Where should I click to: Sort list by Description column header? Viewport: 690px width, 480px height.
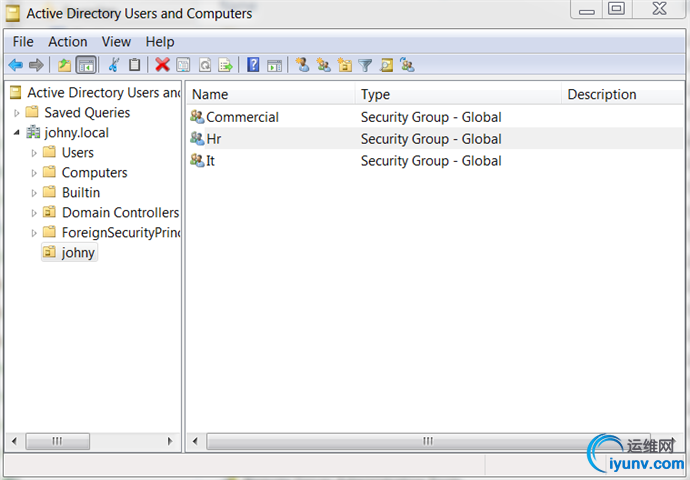[x=623, y=94]
